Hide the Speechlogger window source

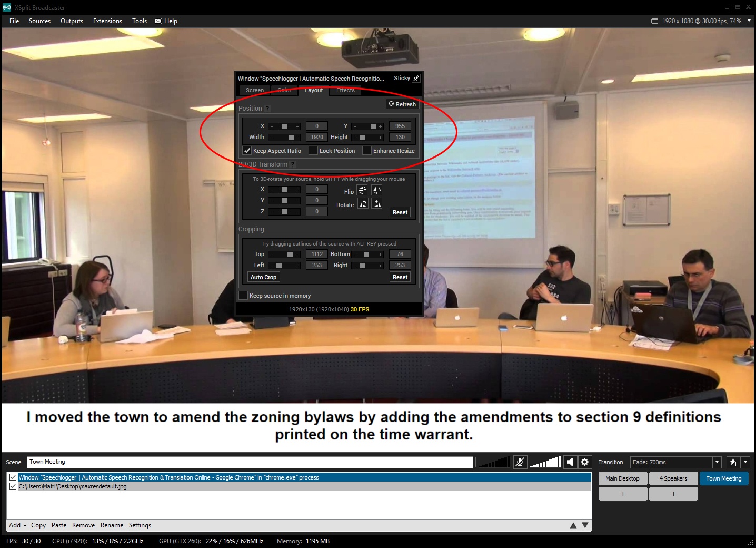click(13, 477)
